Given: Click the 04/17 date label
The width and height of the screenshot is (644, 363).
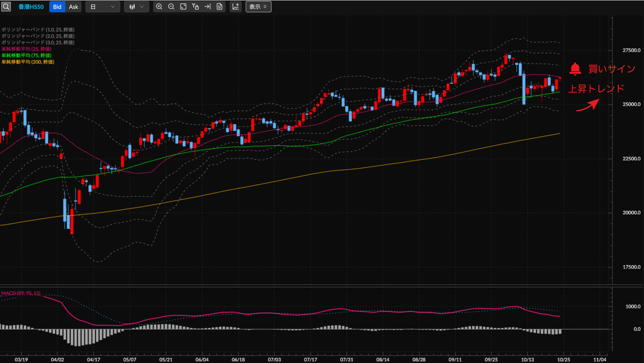Looking at the screenshot, I should pyautogui.click(x=93, y=359).
